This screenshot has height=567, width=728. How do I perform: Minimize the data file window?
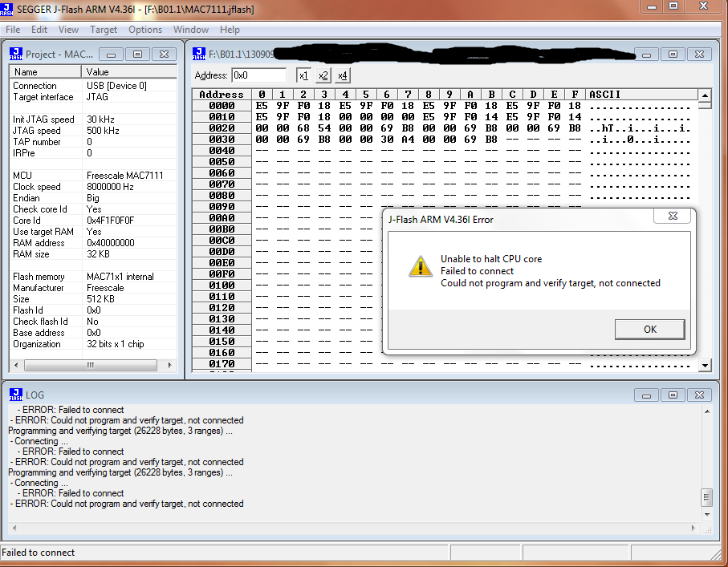point(646,55)
